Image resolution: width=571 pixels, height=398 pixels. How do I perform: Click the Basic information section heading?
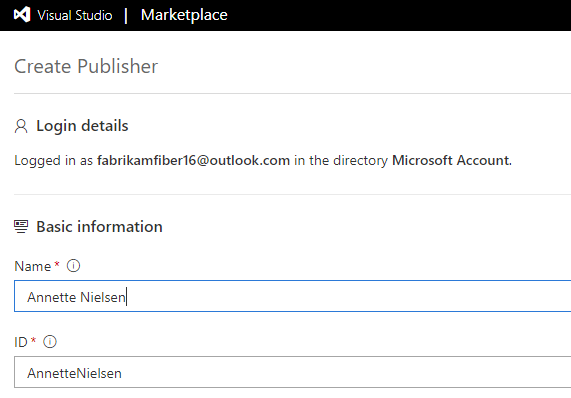pos(99,226)
